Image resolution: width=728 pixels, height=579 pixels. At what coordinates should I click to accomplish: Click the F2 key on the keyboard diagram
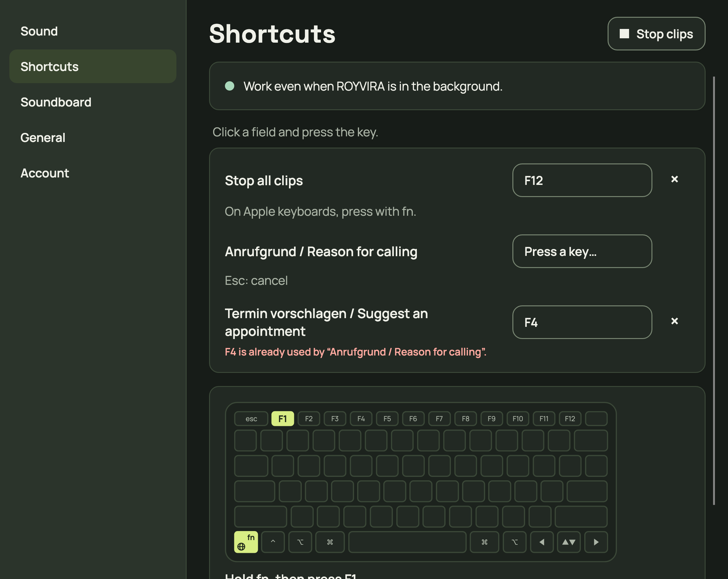[309, 419]
